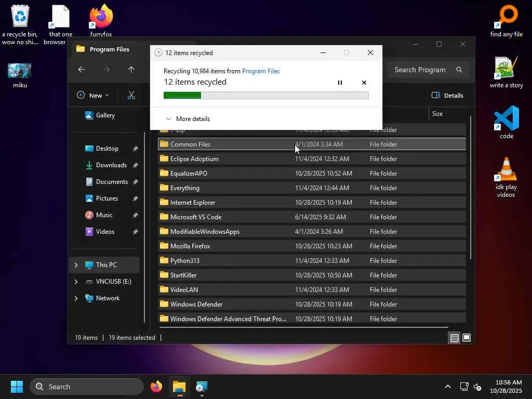
Task: Go back in File Explorer
Action: coord(82,70)
